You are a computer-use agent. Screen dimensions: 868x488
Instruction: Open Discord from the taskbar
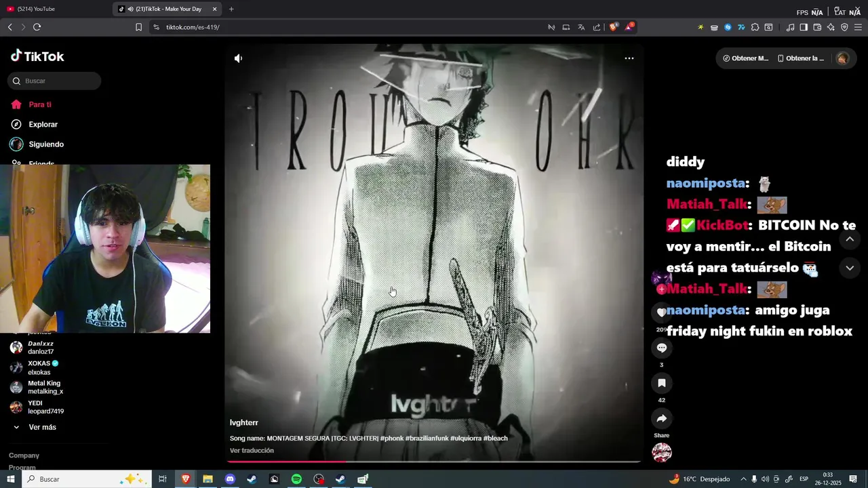click(x=230, y=479)
